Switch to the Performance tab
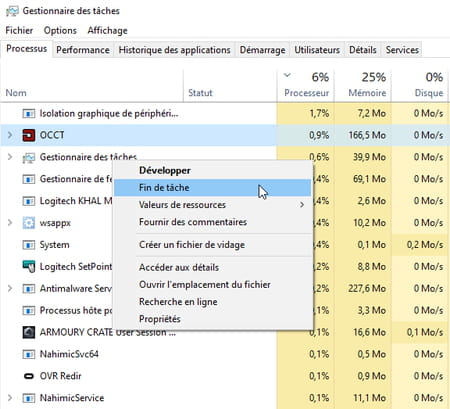450x409 pixels. pos(83,50)
